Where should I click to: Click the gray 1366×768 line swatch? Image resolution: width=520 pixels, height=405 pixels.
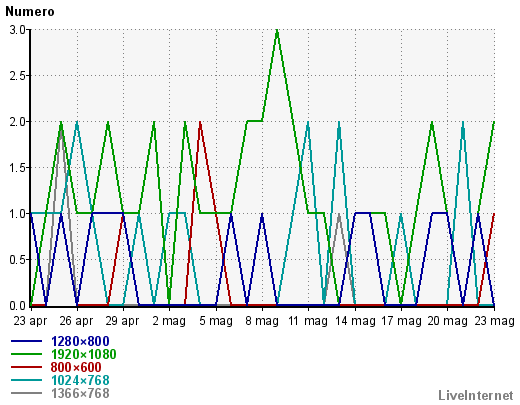[26, 393]
